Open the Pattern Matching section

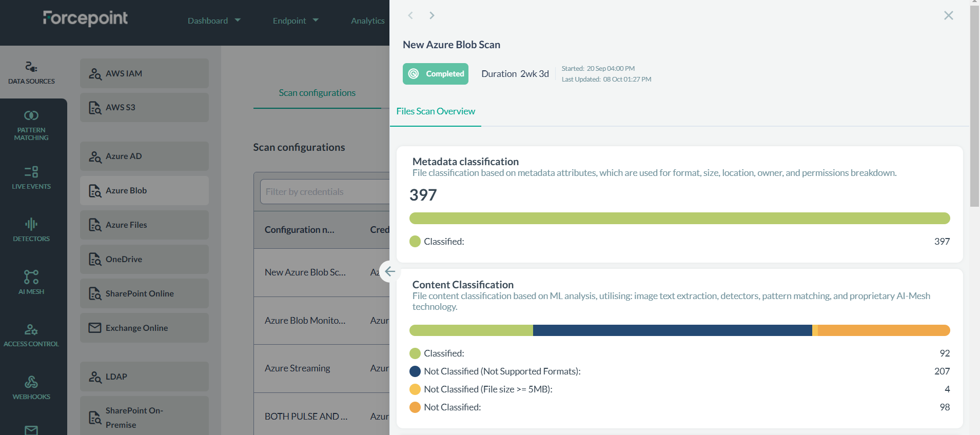tap(31, 125)
